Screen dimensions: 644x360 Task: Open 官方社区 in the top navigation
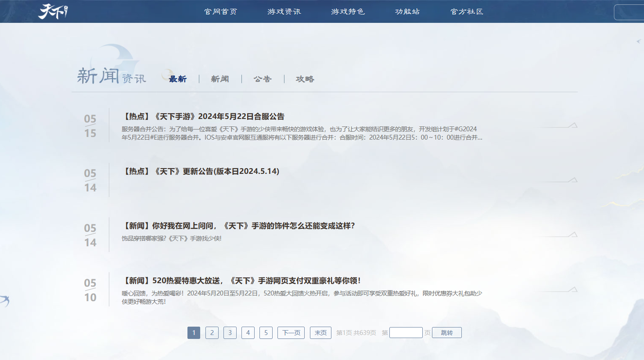coord(467,12)
